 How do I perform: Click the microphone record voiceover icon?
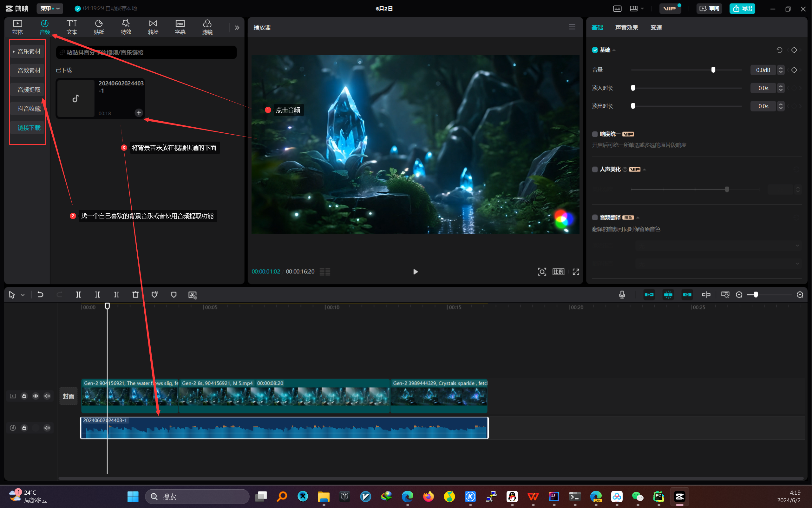tap(622, 295)
